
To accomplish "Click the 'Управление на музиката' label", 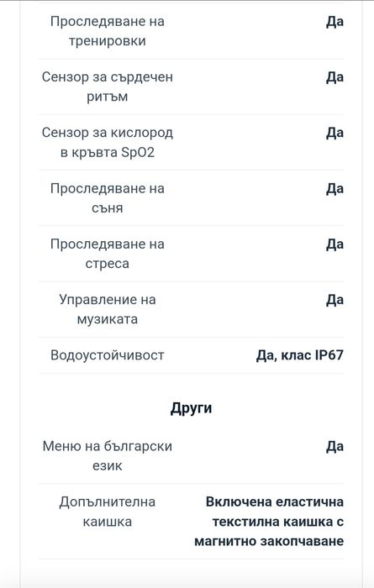I will point(108,309).
